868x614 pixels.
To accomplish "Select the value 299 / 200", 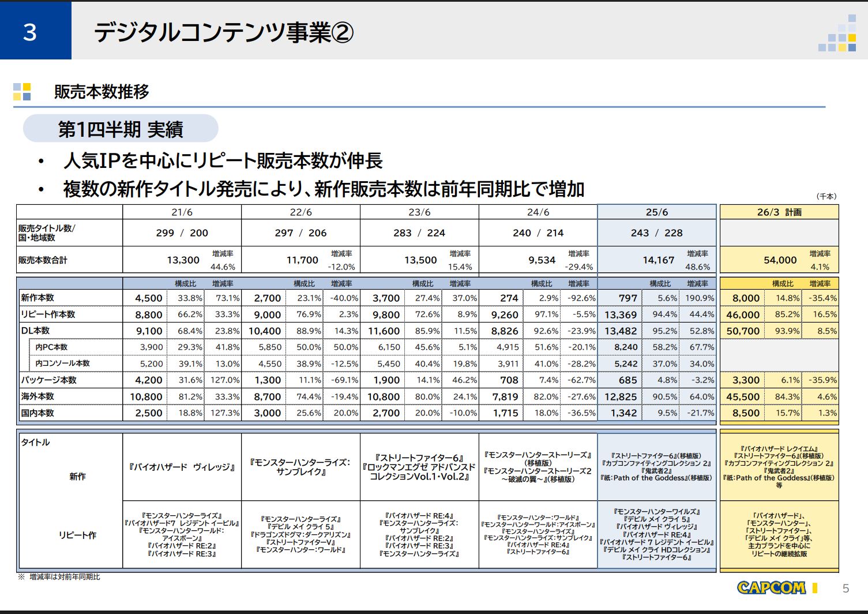I will [x=182, y=233].
